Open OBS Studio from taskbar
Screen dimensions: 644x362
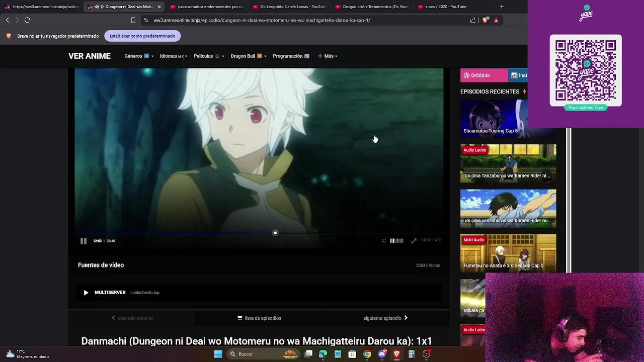click(426, 354)
